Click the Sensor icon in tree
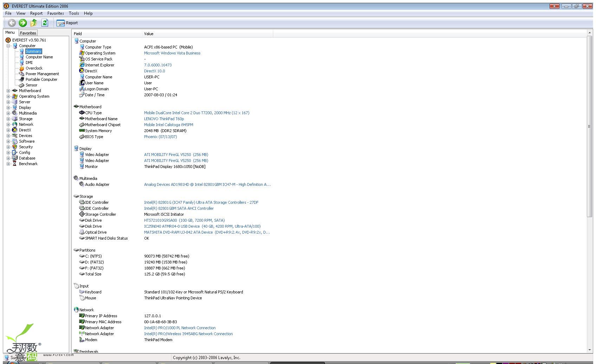This screenshot has height=364, width=596. point(22,85)
